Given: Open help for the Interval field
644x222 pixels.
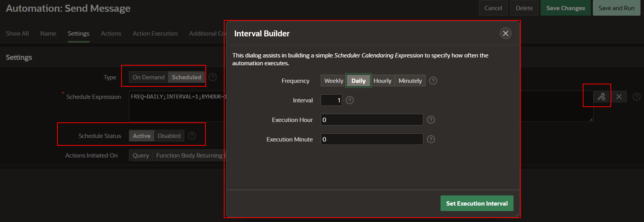Looking at the screenshot, I should pyautogui.click(x=350, y=100).
